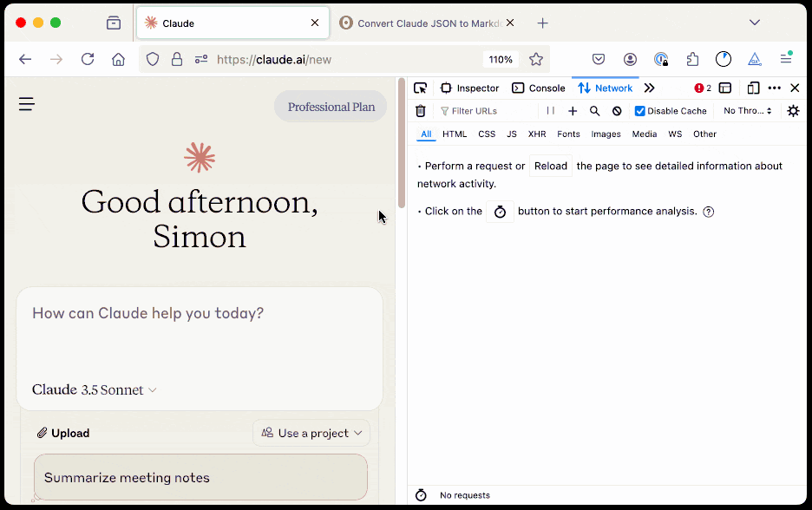
Task: Open the Pocket save icon
Action: (x=599, y=59)
